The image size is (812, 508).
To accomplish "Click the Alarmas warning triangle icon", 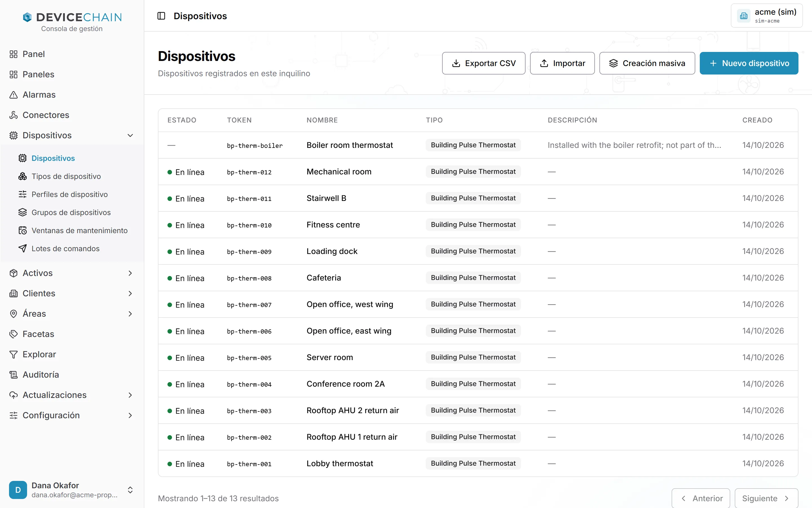I will 14,95.
